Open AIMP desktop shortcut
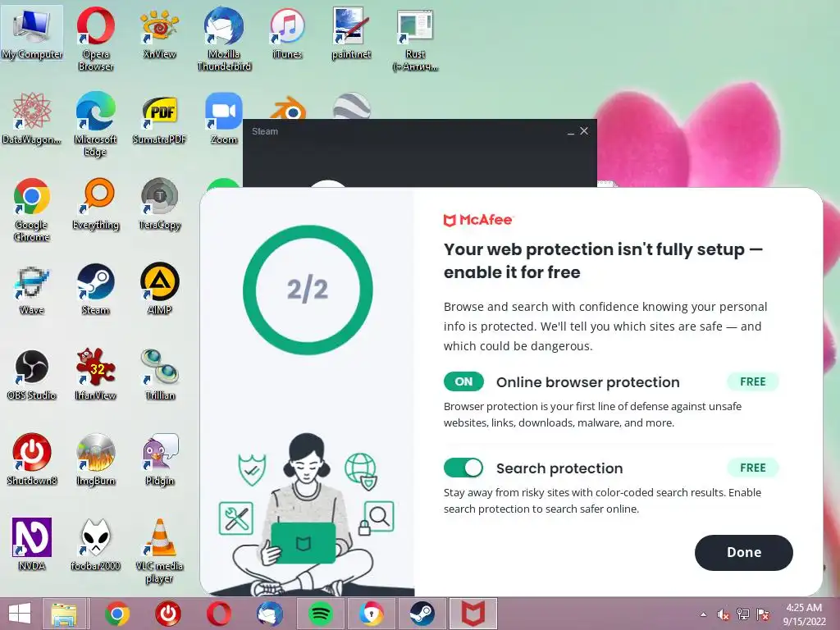The height and width of the screenshot is (630, 840). click(159, 290)
